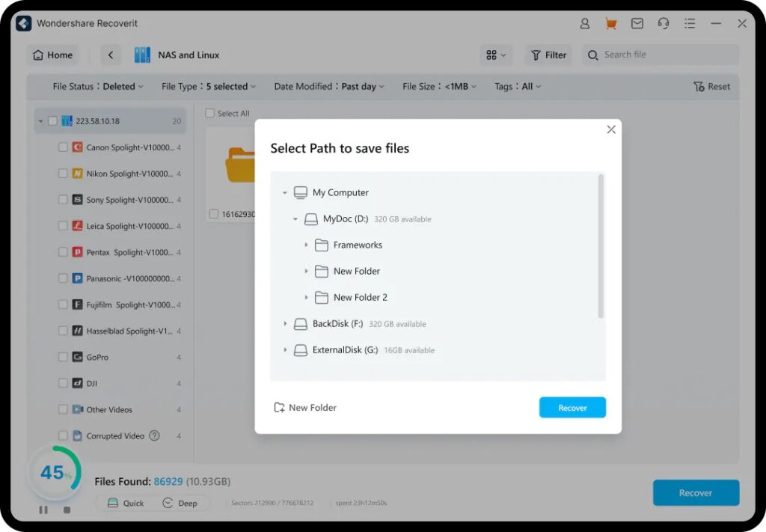Open the user account icon
The image size is (766, 532).
pos(584,23)
